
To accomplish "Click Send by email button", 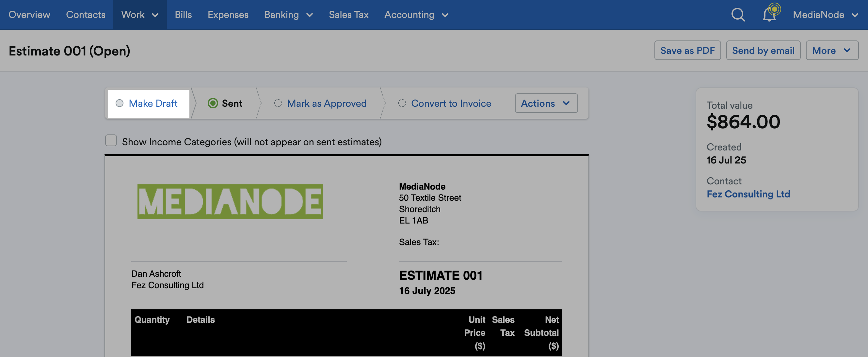I will tap(763, 50).
